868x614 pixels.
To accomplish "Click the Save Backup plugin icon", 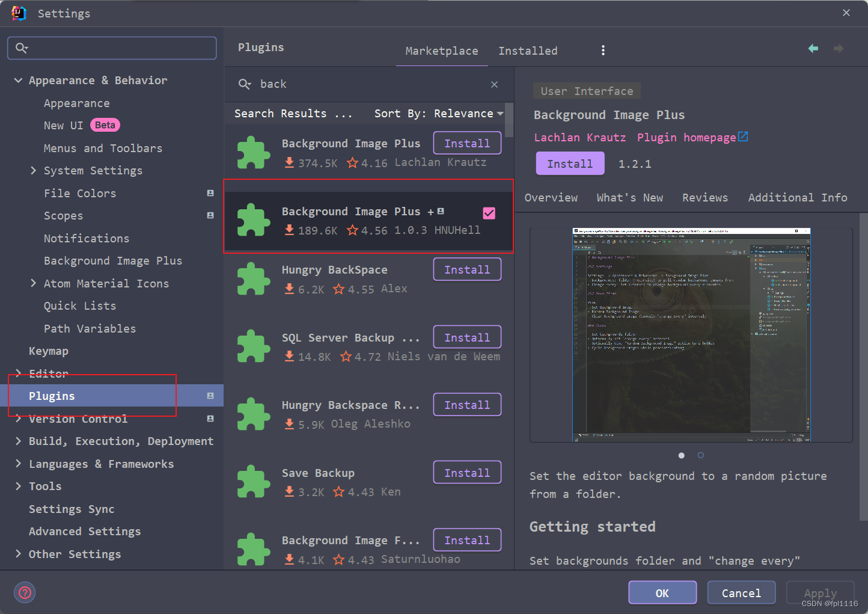I will click(253, 482).
